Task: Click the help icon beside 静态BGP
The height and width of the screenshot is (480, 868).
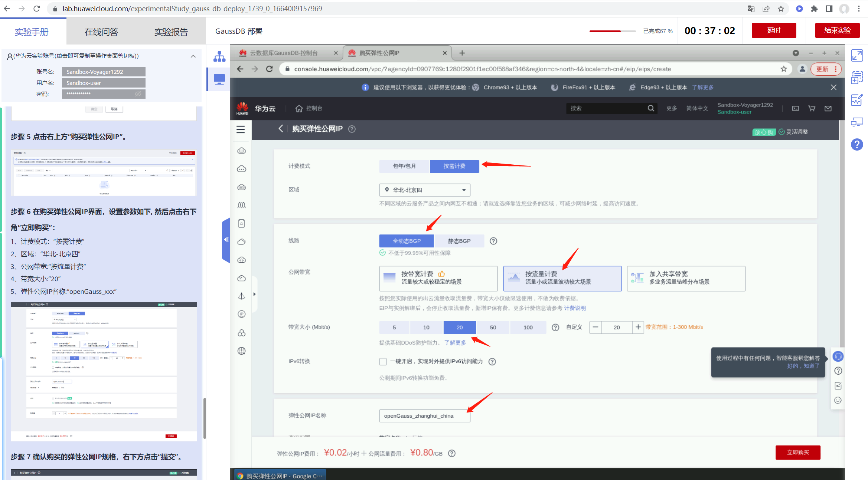Action: (493, 241)
